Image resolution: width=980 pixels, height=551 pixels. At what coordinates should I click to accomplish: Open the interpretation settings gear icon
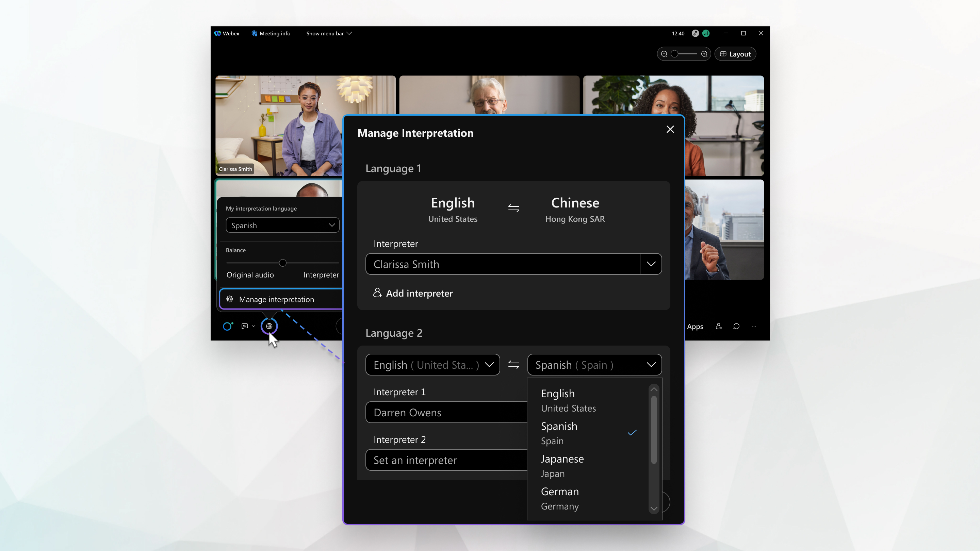point(230,299)
